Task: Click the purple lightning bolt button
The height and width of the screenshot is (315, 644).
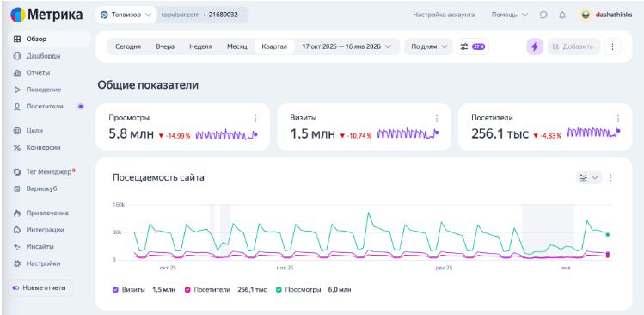Action: click(x=535, y=46)
